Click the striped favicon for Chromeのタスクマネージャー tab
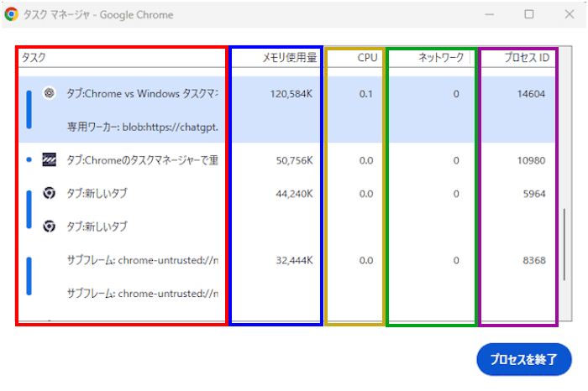Viewport: 588px width, 391px height. click(49, 159)
